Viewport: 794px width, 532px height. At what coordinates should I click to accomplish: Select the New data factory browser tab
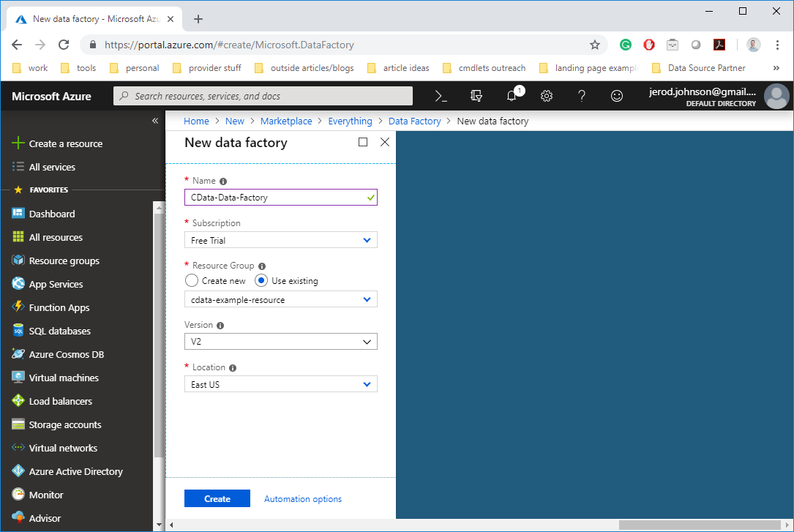click(x=94, y=19)
